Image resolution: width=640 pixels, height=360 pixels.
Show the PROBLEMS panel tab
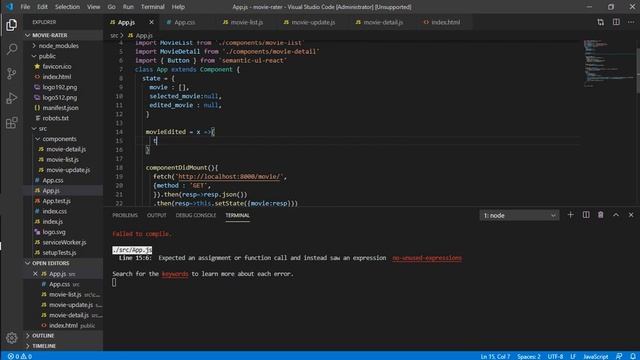[125, 216]
